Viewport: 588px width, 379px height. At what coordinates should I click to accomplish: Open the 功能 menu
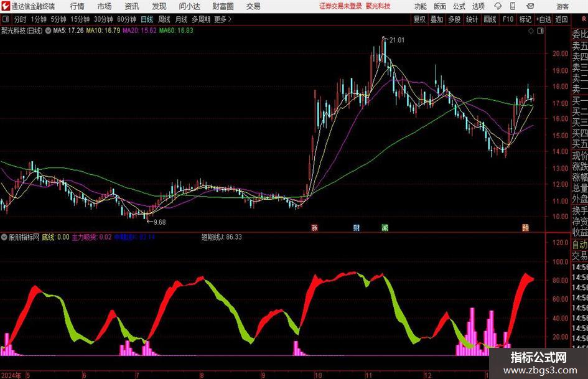tap(421, 6)
